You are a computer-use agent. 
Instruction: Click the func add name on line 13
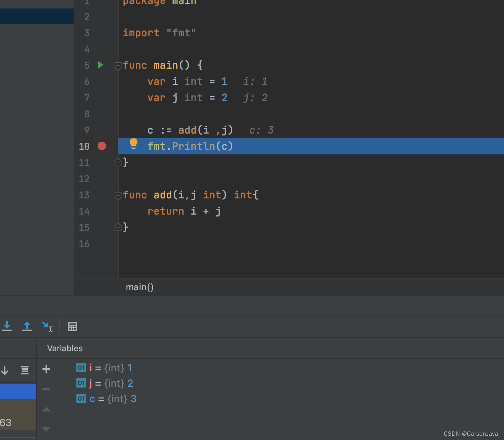tap(163, 195)
